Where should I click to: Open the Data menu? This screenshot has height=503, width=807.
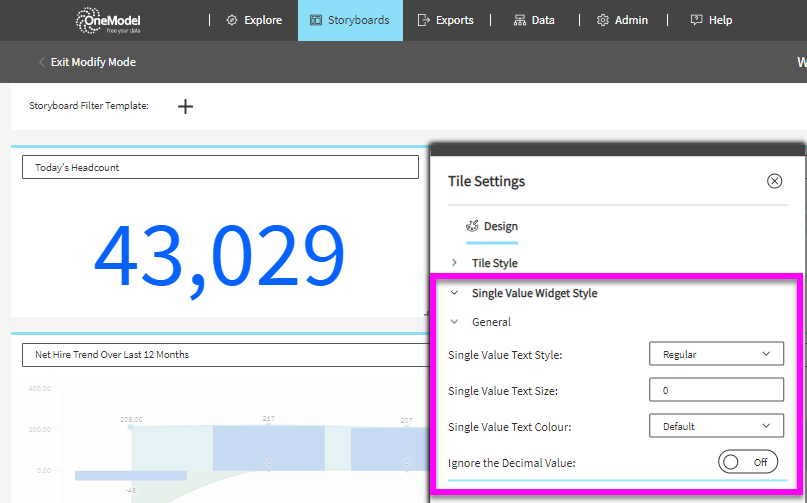534,20
